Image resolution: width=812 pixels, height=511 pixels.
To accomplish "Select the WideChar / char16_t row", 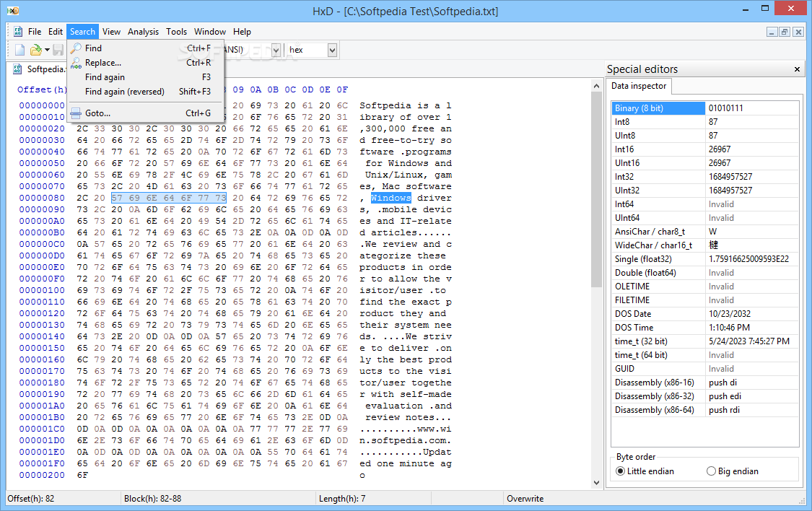I will pyautogui.click(x=704, y=245).
